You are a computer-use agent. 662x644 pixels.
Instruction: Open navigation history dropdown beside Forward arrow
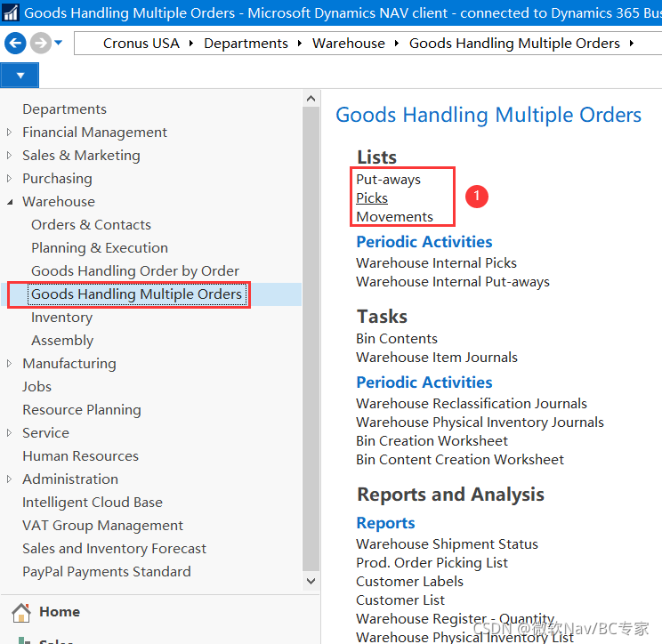point(59,42)
